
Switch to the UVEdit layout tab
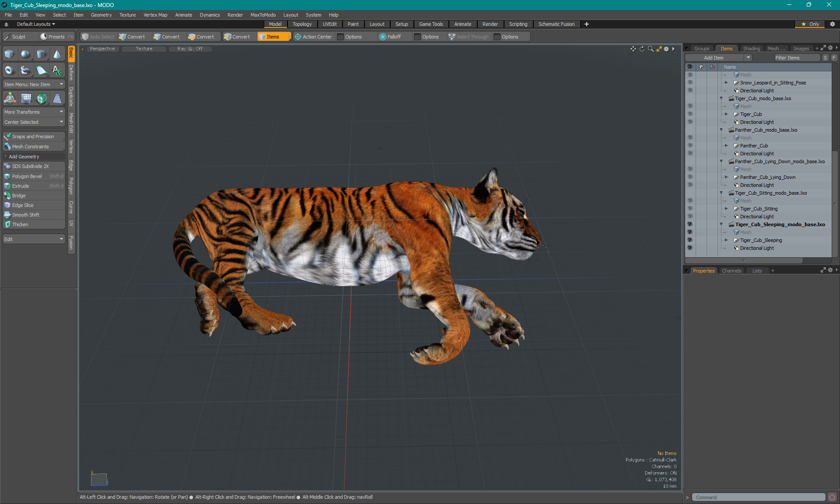click(329, 24)
